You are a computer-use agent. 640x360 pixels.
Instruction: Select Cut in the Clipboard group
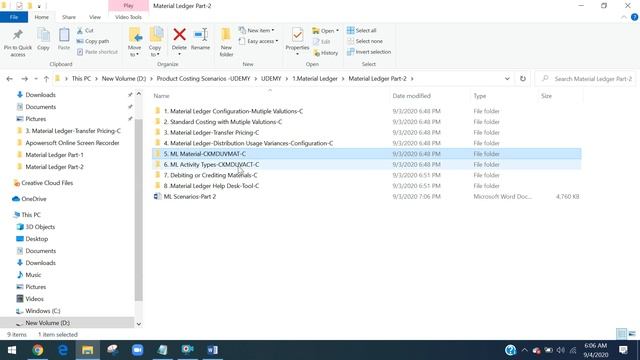click(x=85, y=31)
